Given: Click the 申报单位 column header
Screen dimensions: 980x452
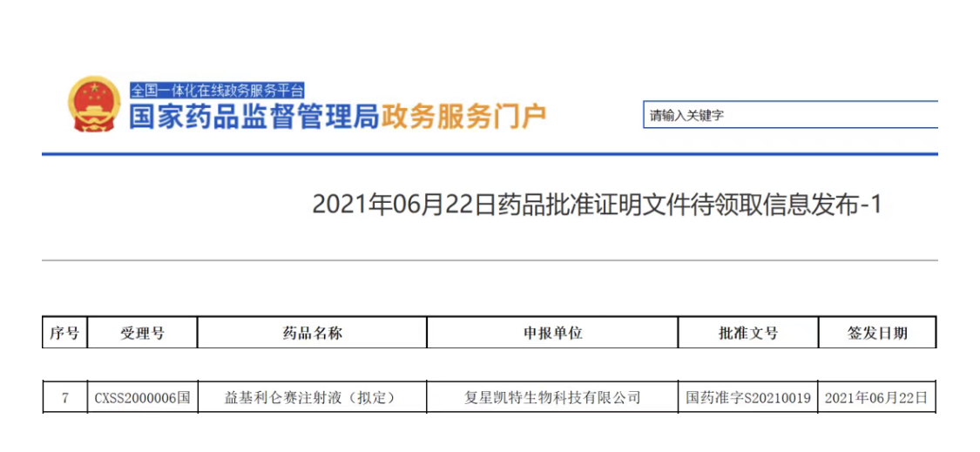Looking at the screenshot, I should point(552,333).
